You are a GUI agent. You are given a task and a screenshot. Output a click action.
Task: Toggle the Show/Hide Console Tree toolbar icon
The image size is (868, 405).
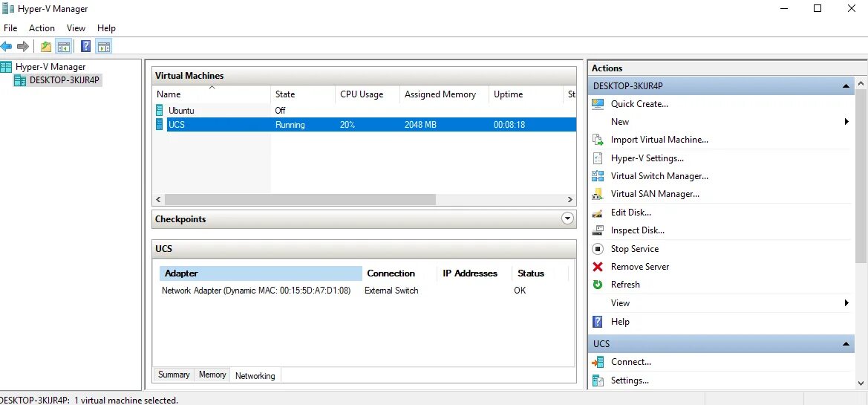click(x=64, y=47)
